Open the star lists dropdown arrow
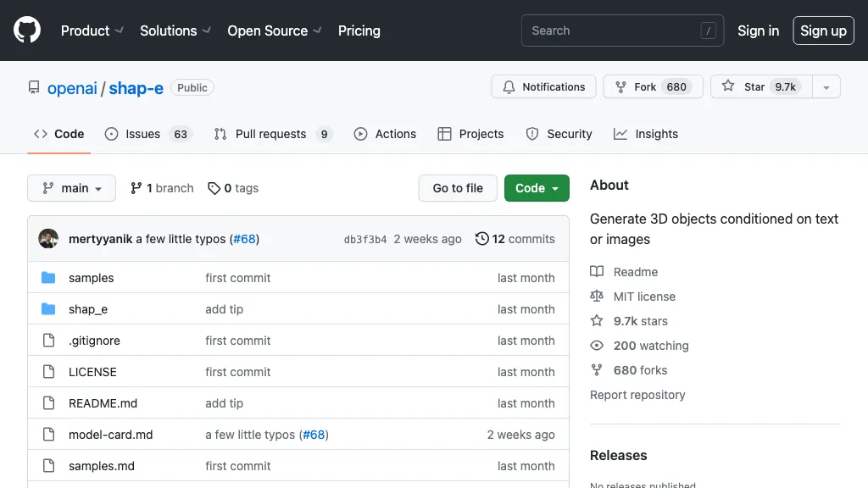Screen dimensions: 868x488 826,87
